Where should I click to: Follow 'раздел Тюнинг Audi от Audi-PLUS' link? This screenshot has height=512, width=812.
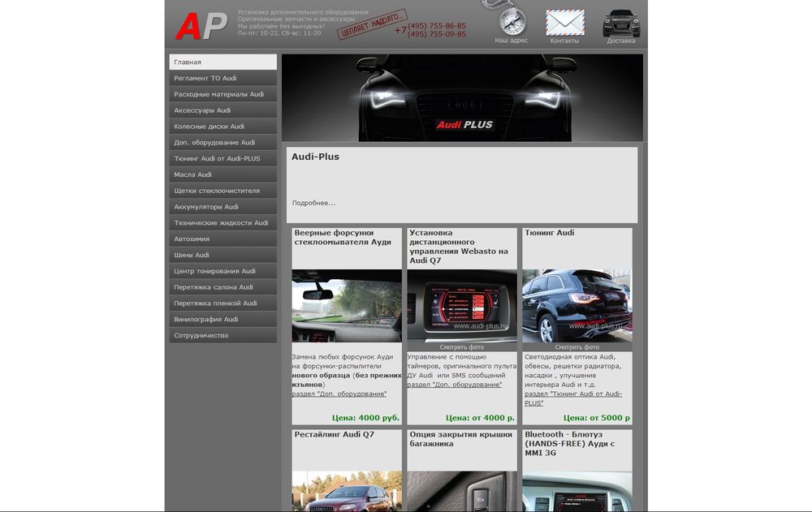[572, 398]
